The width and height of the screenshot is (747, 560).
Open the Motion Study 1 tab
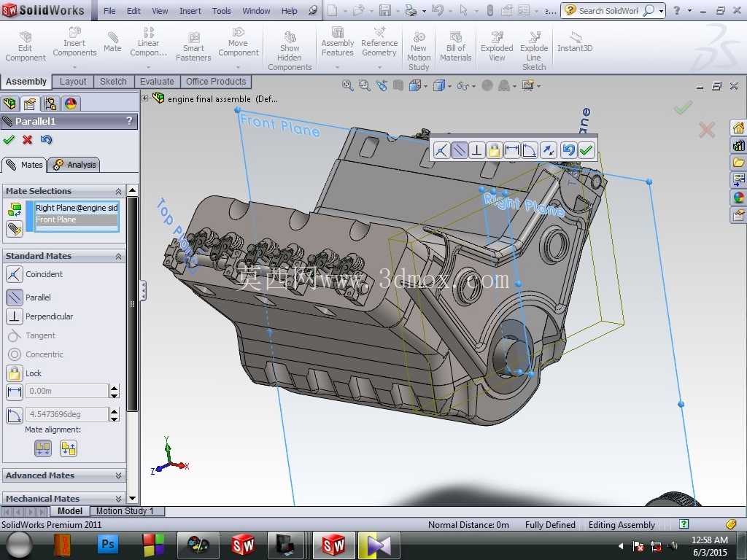tap(125, 511)
